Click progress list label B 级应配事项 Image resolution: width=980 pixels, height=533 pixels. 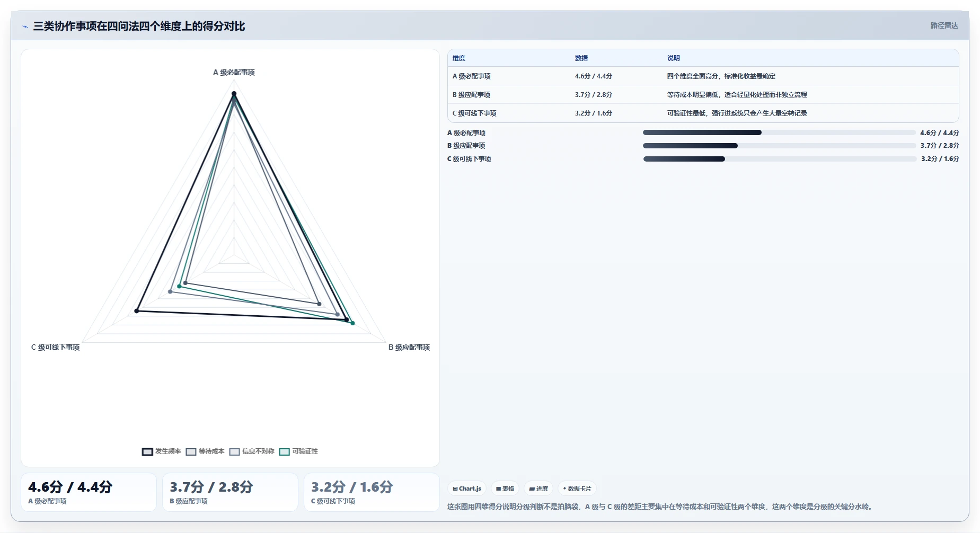466,146
